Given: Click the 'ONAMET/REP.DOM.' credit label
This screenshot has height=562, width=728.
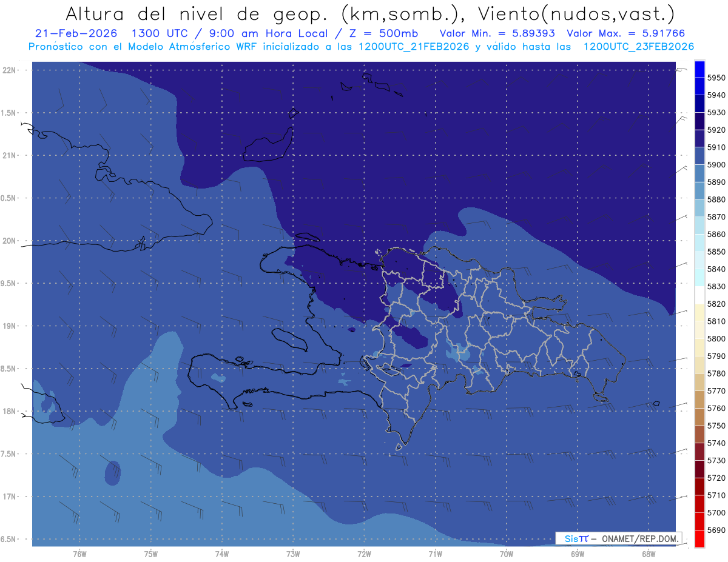Looking at the screenshot, I should coord(641,538).
